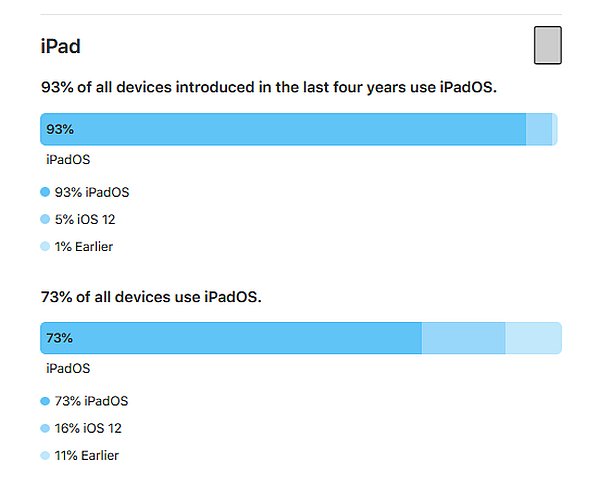The image size is (600, 487).
Task: Click the 73% of all devices headline
Action: point(151,297)
